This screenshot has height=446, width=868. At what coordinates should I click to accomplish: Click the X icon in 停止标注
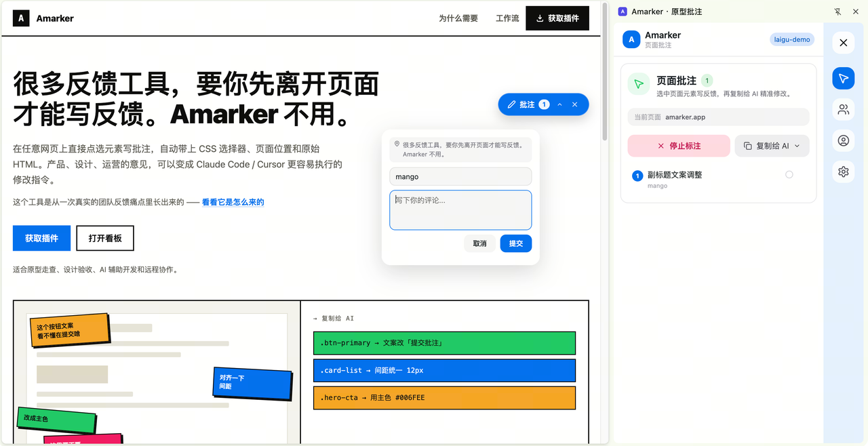(661, 146)
